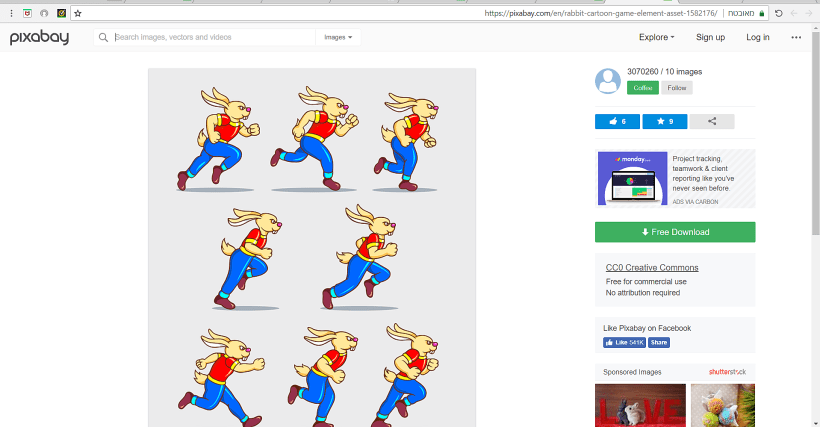Image resolution: width=820 pixels, height=427 pixels.
Task: Bookmark page using the star icon in address bar
Action: tap(78, 13)
